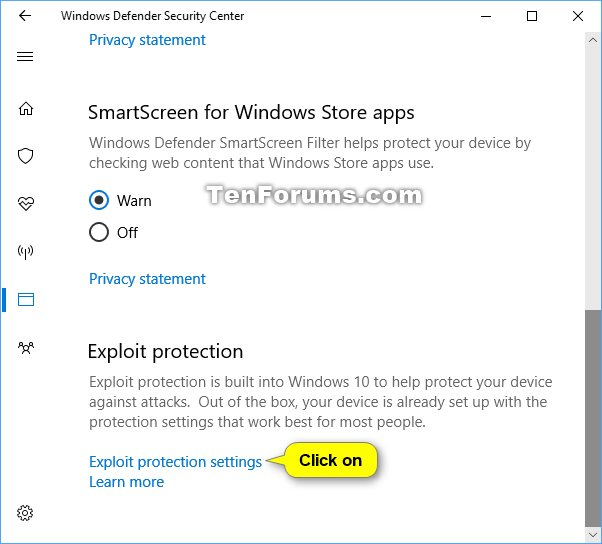The height and width of the screenshot is (544, 602).
Task: Open Privacy statement link below Off option
Action: coord(147,279)
